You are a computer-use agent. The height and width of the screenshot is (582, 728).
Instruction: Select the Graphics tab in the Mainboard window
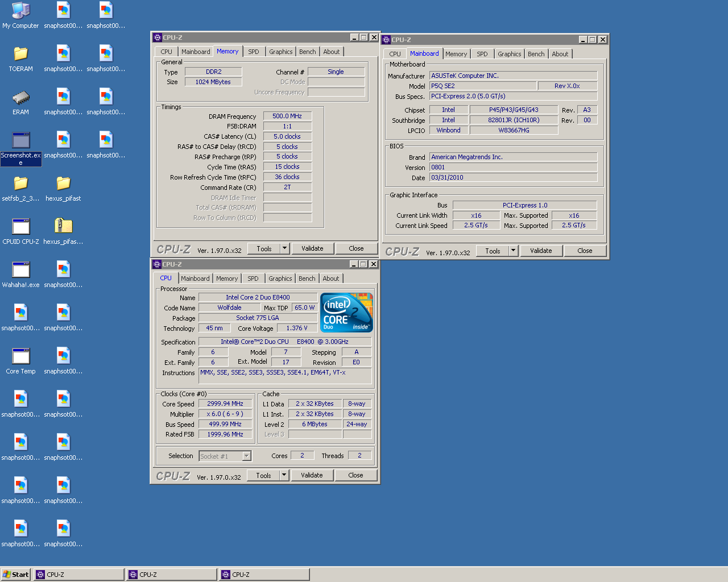(510, 54)
